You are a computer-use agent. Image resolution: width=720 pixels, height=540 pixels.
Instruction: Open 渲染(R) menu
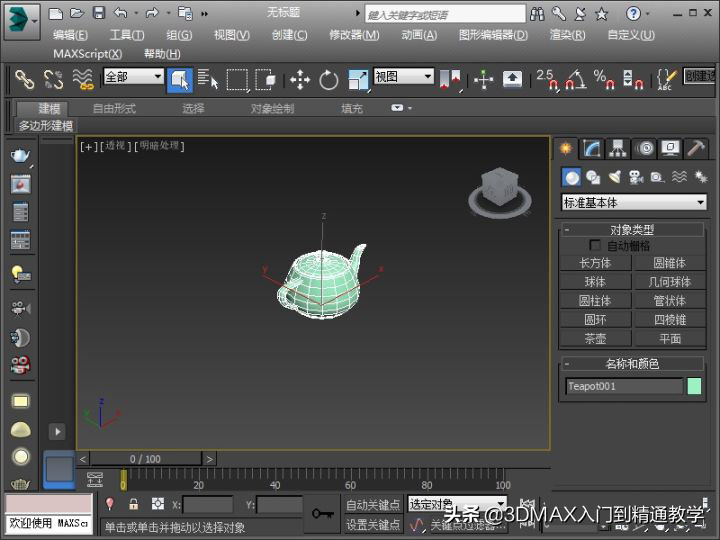tap(568, 35)
